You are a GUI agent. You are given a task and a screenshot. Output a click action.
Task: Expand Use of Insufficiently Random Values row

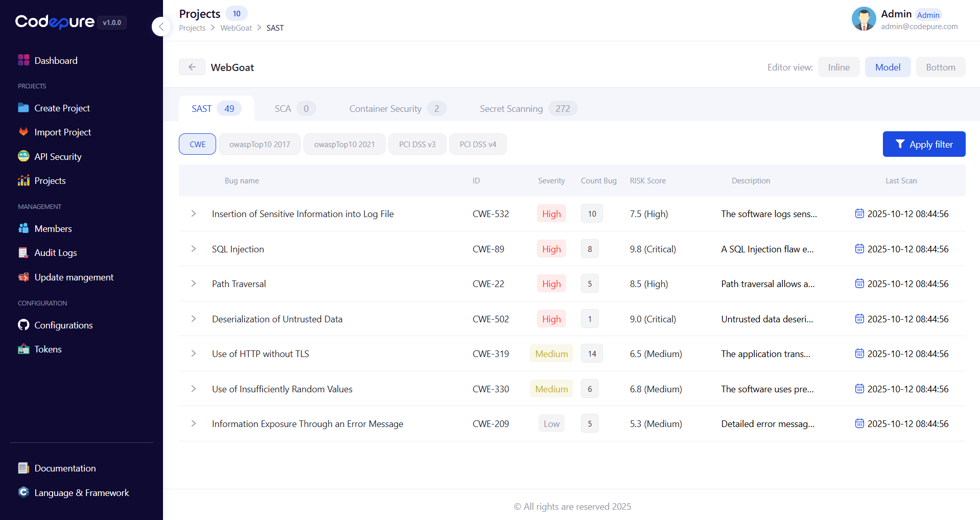pyautogui.click(x=194, y=389)
